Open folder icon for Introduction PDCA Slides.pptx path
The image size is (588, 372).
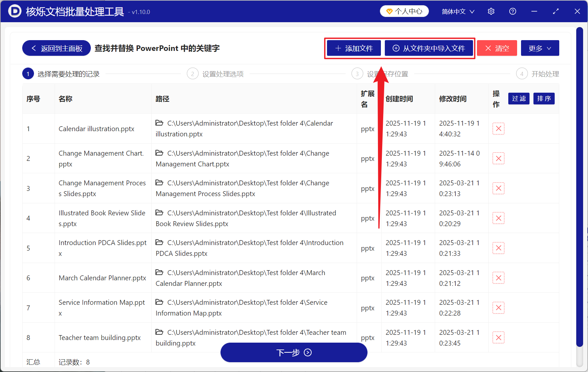pyautogui.click(x=159, y=242)
